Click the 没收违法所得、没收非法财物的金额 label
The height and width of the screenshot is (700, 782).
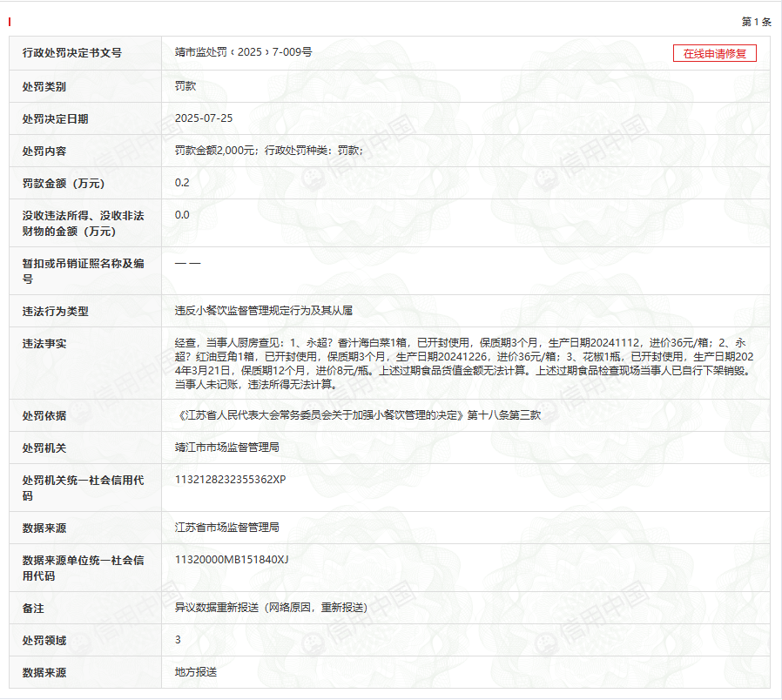point(83,224)
